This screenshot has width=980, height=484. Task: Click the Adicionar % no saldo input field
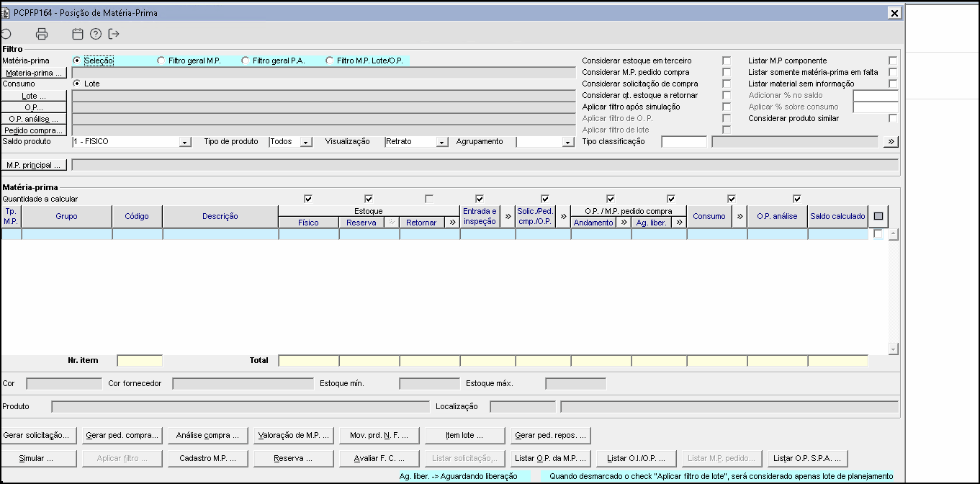point(876,95)
